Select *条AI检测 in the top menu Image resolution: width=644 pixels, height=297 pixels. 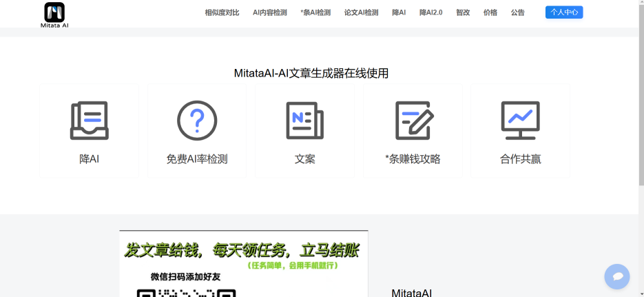point(315,12)
